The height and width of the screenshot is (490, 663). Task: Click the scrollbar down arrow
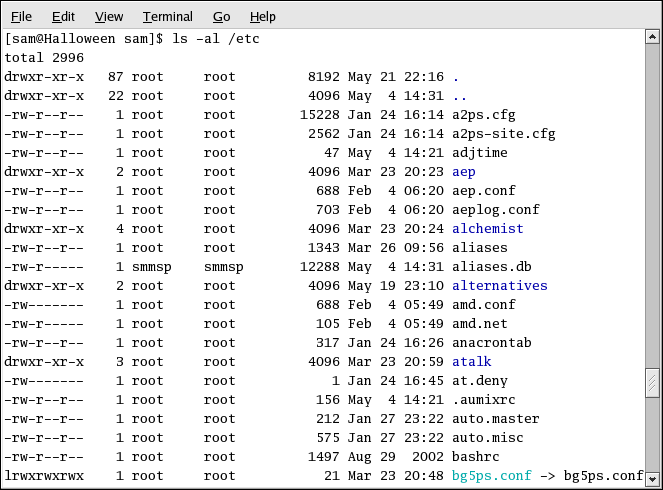tap(652, 479)
